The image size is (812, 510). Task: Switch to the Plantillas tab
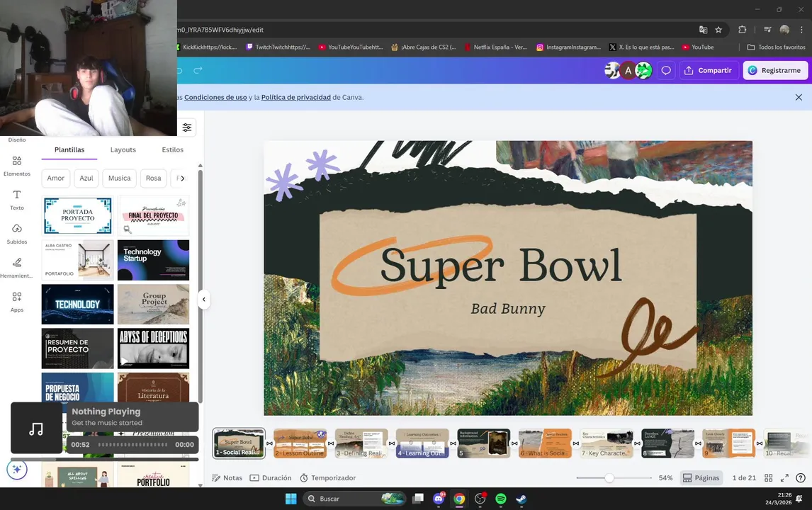click(69, 149)
